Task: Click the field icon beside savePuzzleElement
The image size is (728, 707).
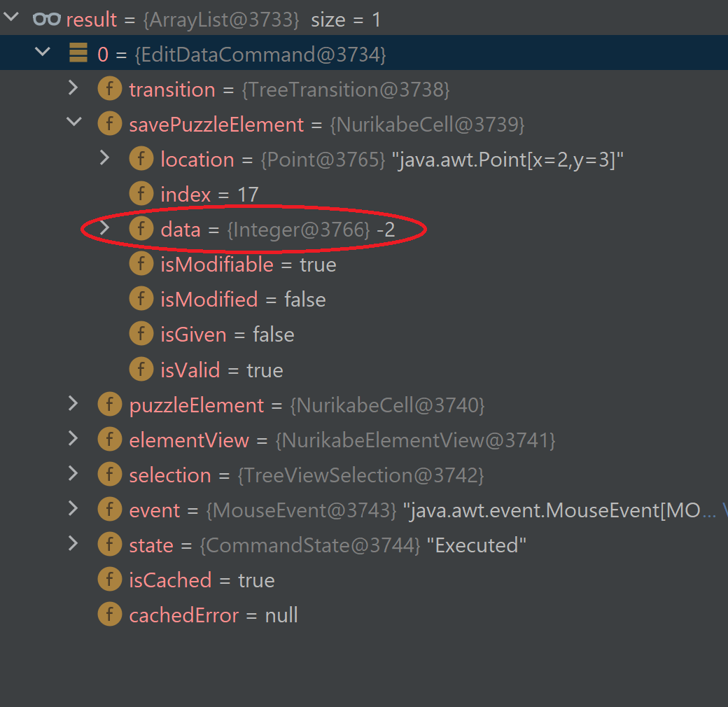Action: click(x=110, y=124)
